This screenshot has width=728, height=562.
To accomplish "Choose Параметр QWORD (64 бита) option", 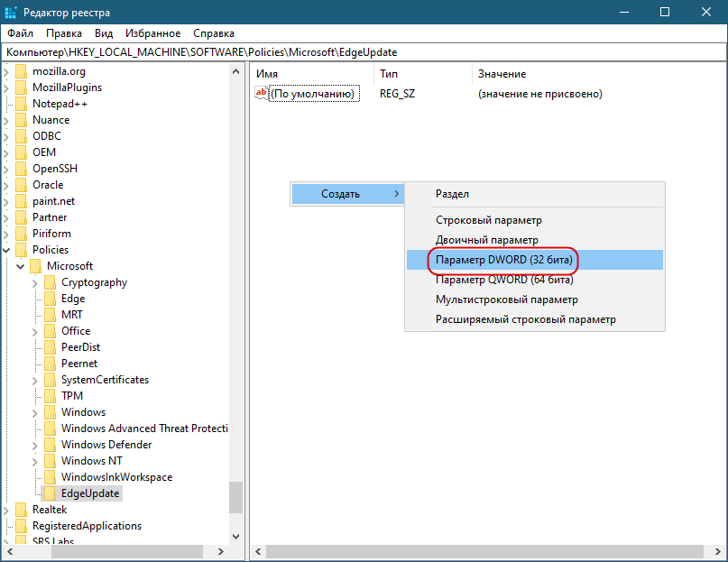I will [534, 280].
